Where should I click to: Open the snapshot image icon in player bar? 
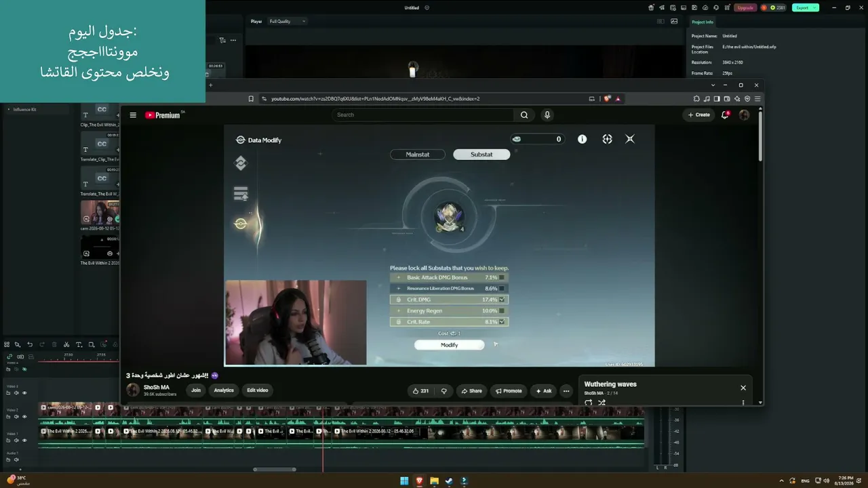(x=674, y=21)
